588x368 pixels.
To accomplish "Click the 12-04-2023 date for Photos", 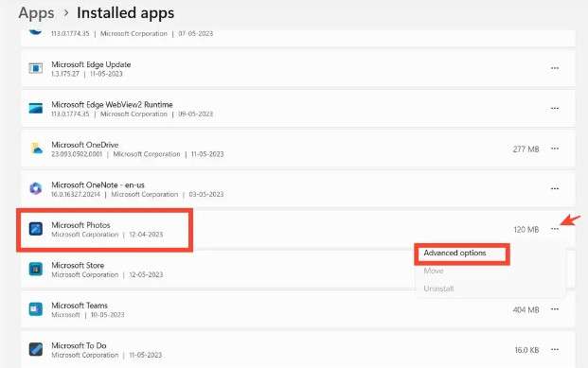I will point(146,235).
